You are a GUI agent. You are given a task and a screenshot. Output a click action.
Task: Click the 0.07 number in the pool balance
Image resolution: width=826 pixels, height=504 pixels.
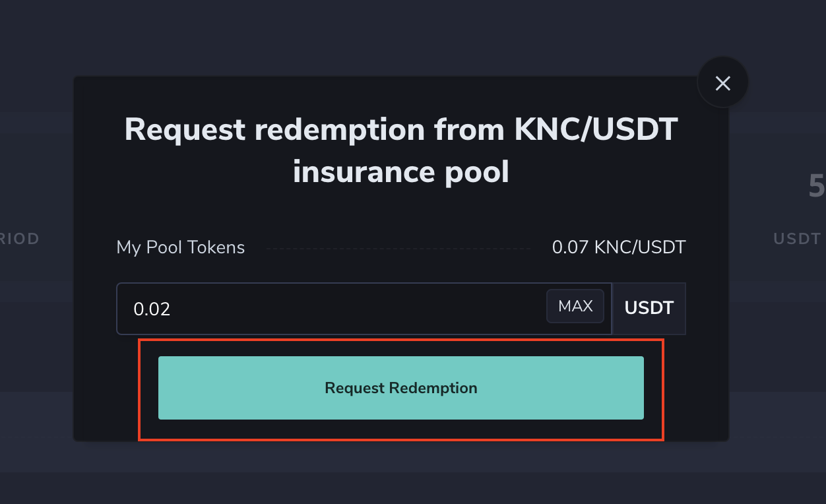tap(570, 247)
